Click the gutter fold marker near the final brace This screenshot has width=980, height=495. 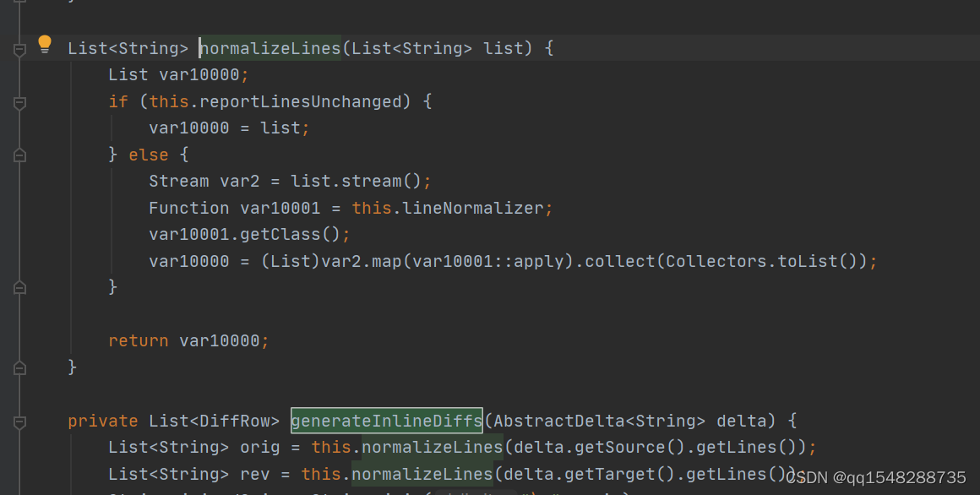(x=19, y=367)
